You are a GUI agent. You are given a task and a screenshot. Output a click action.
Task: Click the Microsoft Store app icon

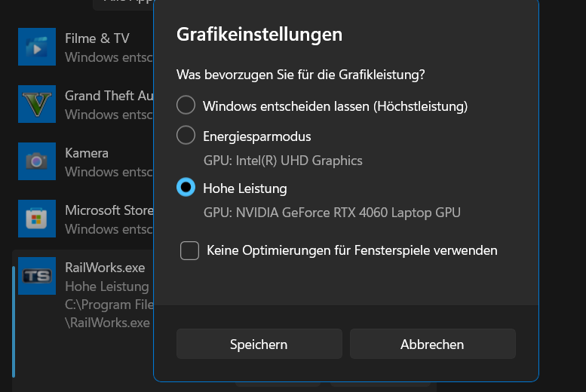[x=36, y=219]
